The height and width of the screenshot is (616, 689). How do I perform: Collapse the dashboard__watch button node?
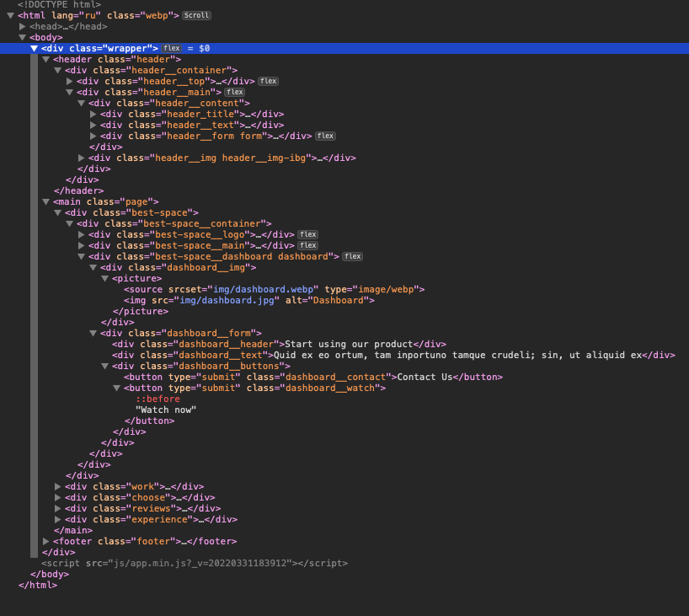click(117, 388)
